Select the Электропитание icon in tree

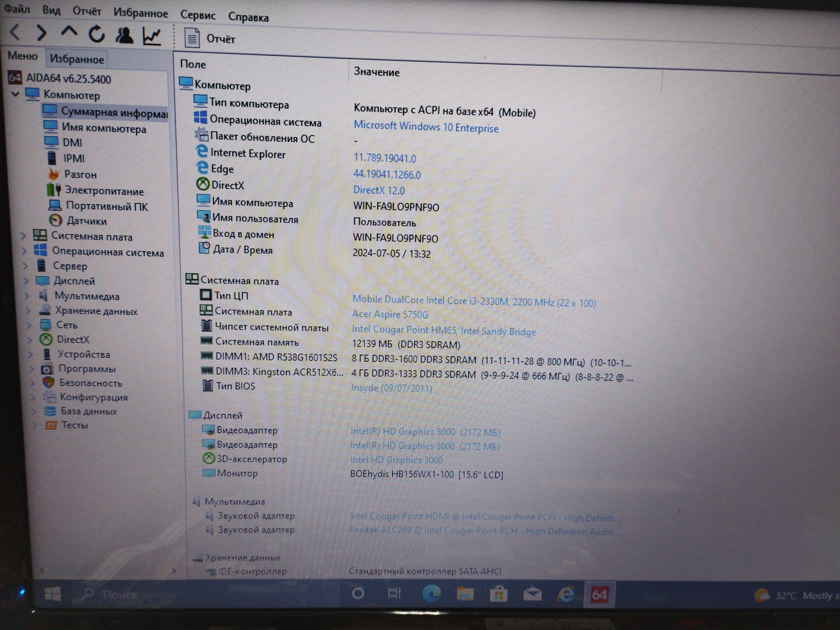pyautogui.click(x=54, y=189)
